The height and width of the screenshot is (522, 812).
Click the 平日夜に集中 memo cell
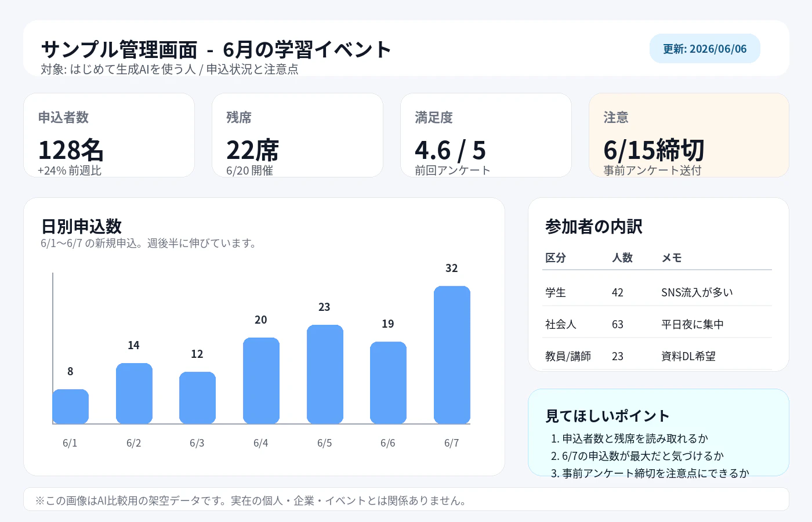point(693,324)
